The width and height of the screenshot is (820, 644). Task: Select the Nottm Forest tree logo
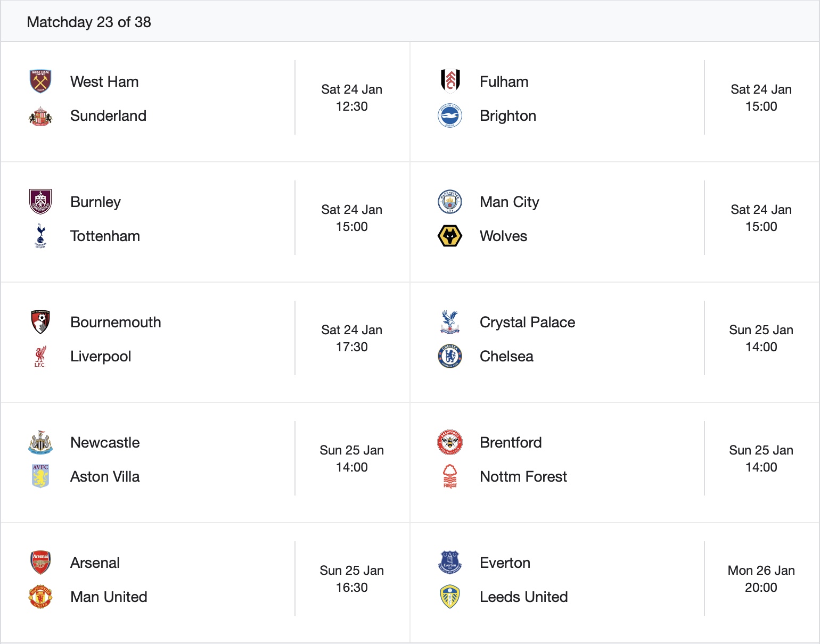450,476
